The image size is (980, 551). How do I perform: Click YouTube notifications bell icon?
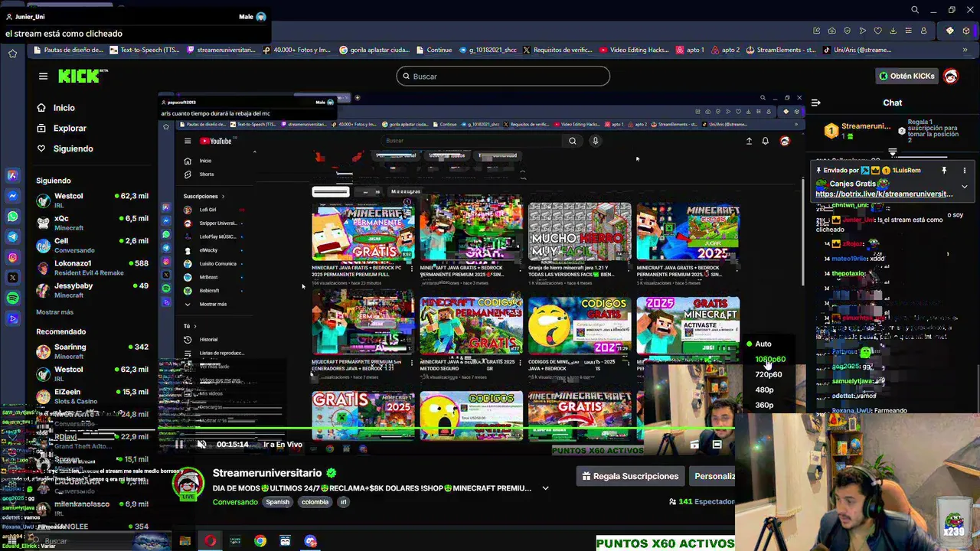pyautogui.click(x=765, y=141)
